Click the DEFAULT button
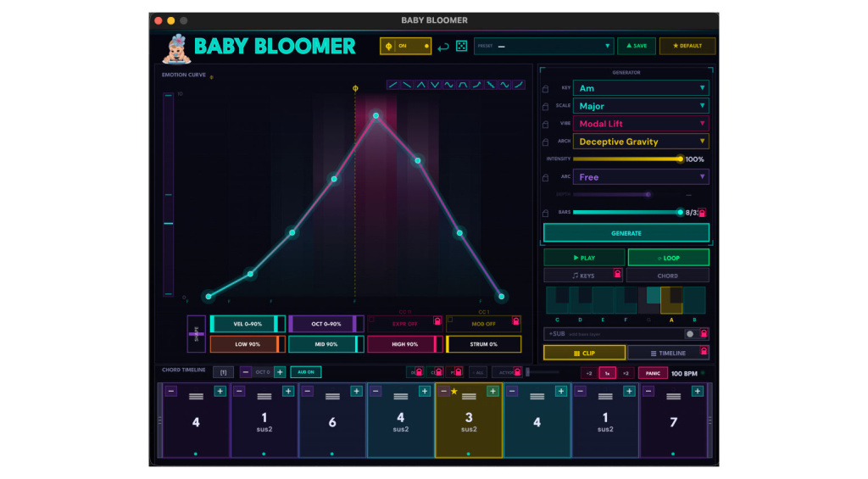 (687, 46)
